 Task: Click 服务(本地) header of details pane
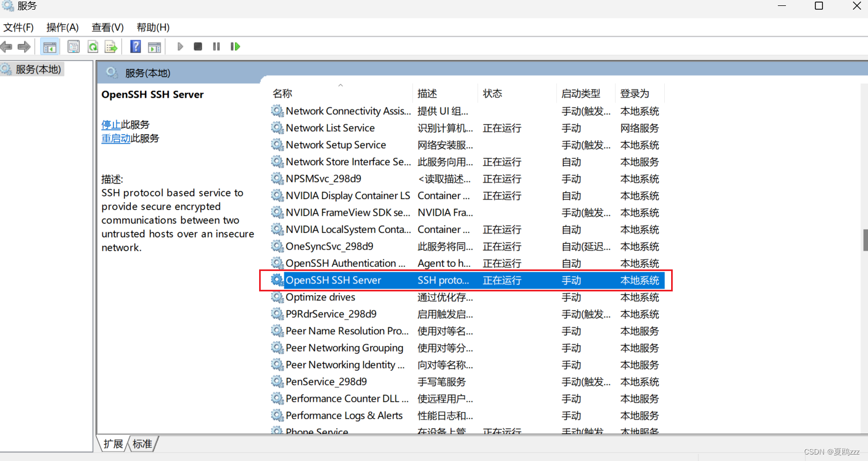pos(148,73)
